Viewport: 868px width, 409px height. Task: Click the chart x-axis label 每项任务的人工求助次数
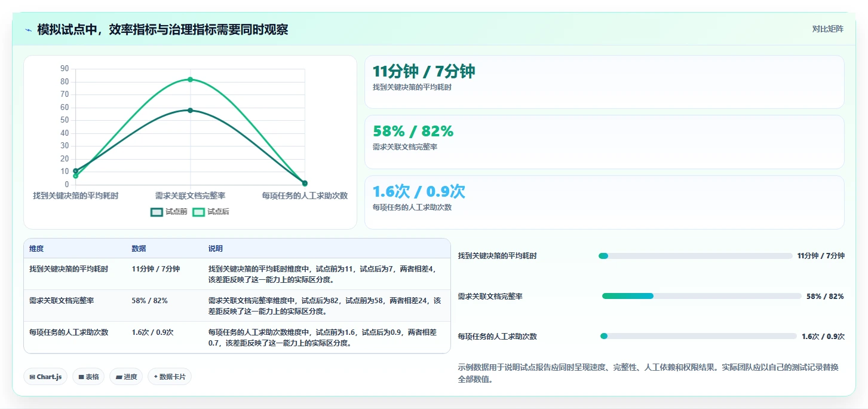tap(305, 196)
